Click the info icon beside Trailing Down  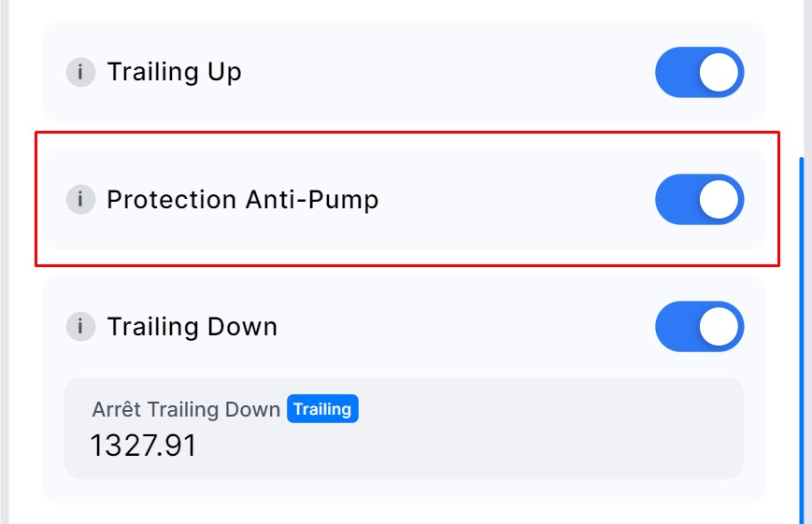[x=80, y=327]
